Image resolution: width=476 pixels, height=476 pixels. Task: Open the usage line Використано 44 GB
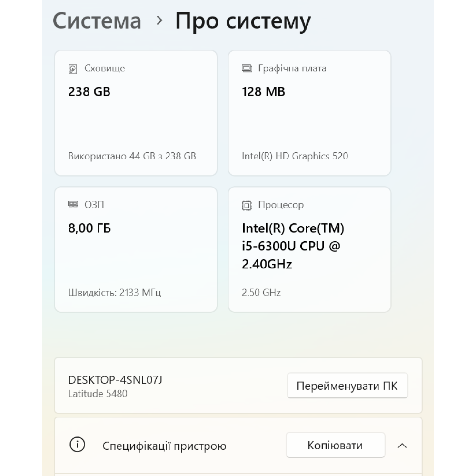click(132, 156)
